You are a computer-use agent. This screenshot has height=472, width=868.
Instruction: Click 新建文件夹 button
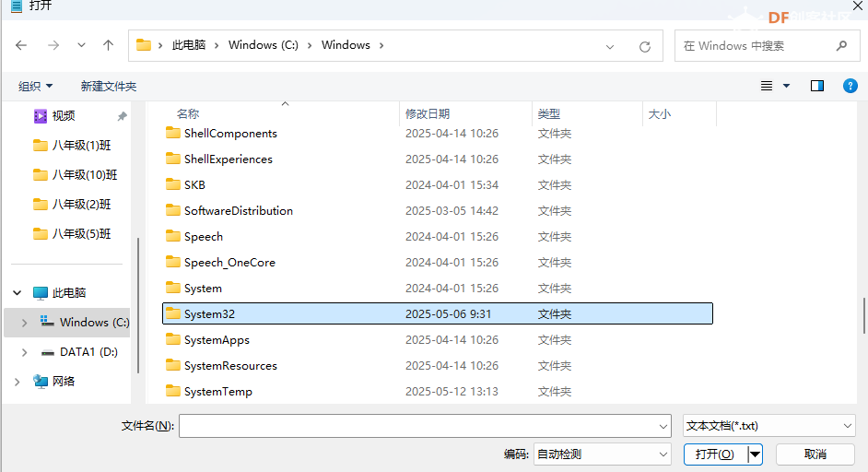tap(109, 86)
